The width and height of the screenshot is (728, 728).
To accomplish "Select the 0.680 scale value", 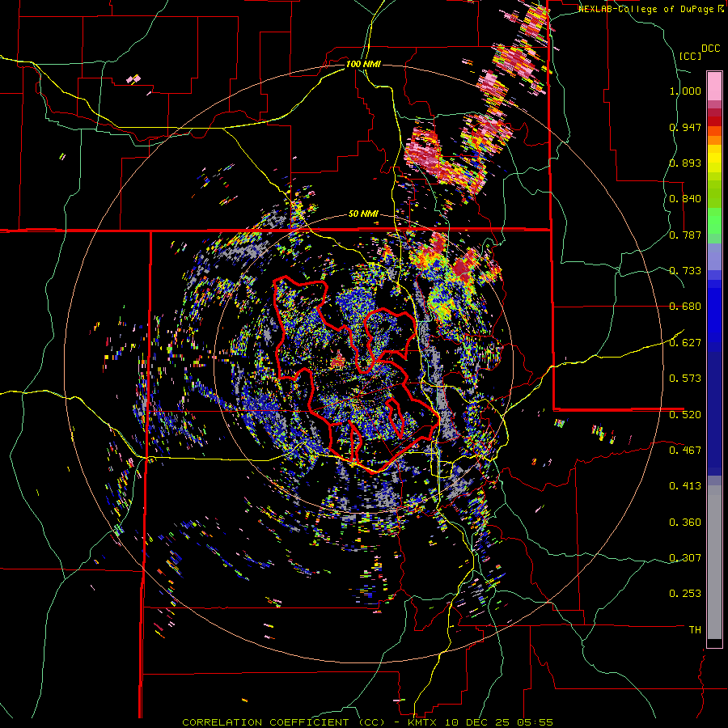I will (685, 306).
